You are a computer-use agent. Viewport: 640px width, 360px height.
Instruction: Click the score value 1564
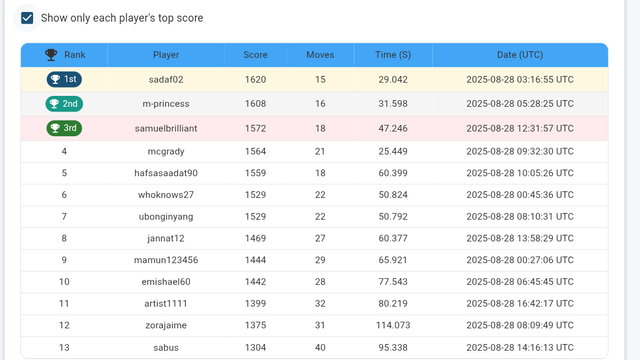click(256, 151)
